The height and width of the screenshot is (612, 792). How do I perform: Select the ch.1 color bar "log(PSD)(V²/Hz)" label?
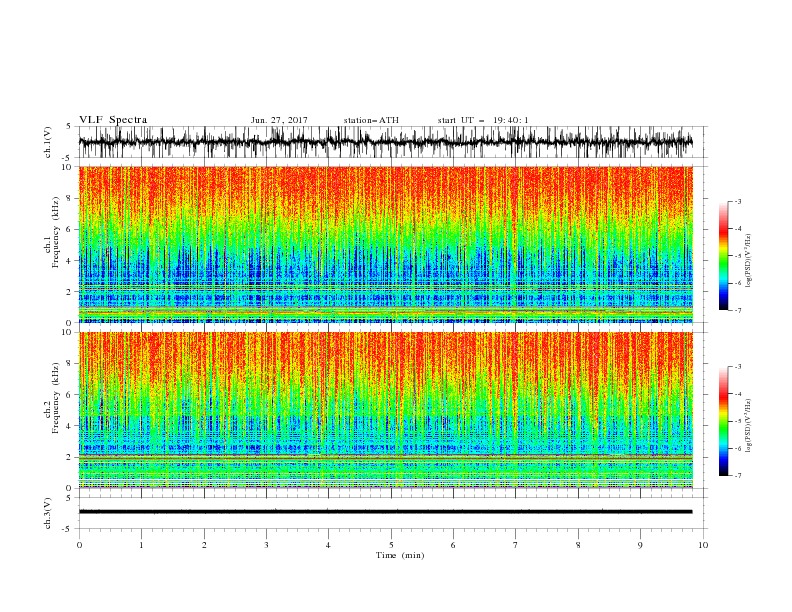tap(748, 261)
